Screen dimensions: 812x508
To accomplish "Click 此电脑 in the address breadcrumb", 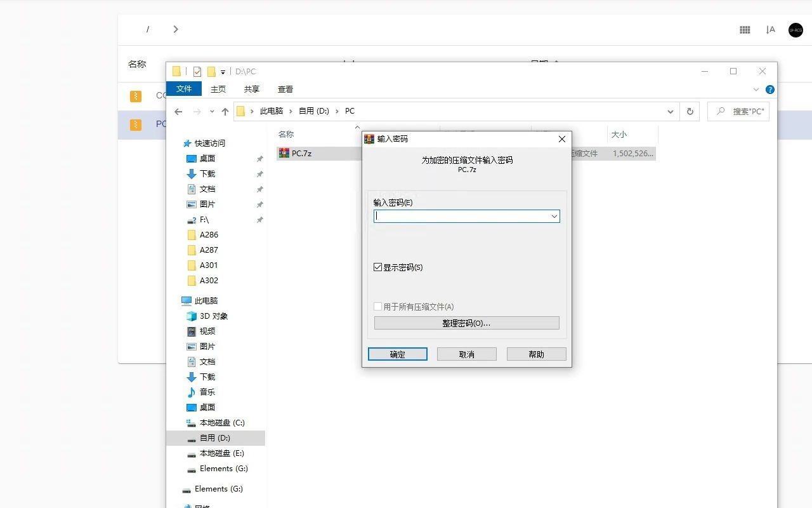I will click(272, 111).
